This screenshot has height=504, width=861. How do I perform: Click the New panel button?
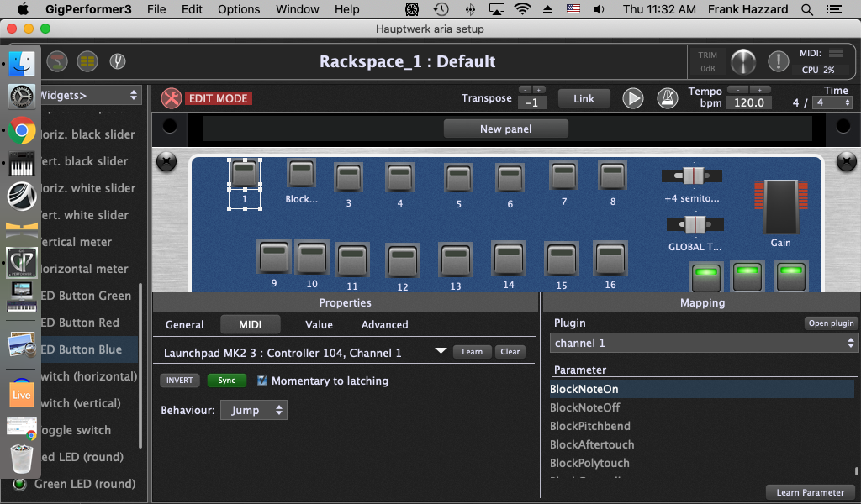505,129
